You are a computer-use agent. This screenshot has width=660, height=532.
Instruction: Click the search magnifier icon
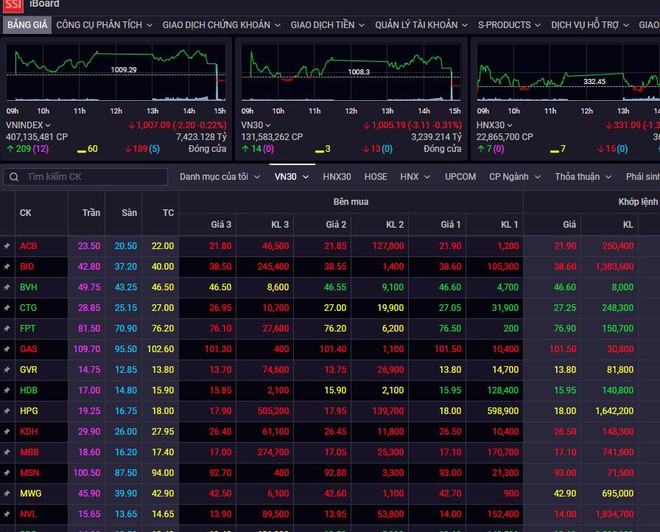point(13,177)
